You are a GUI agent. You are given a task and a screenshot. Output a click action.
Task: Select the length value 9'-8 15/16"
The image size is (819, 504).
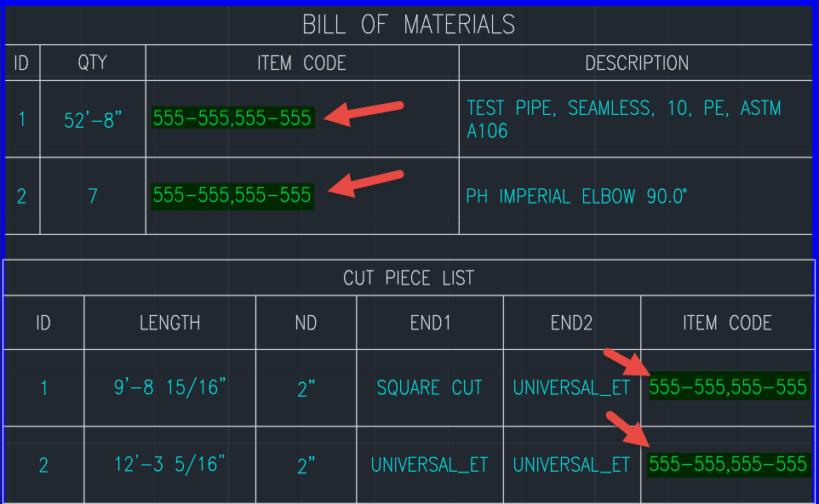coord(169,387)
